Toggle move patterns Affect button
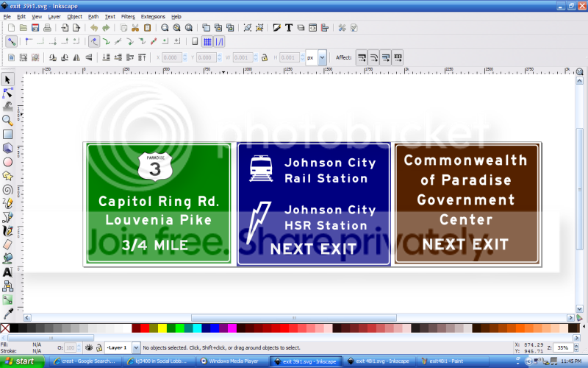Image resolution: width=588 pixels, height=368 pixels. pyautogui.click(x=398, y=57)
